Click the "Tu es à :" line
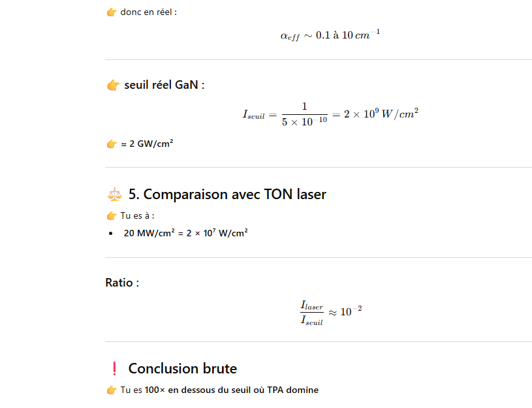This screenshot has width=532, height=408. point(138,216)
